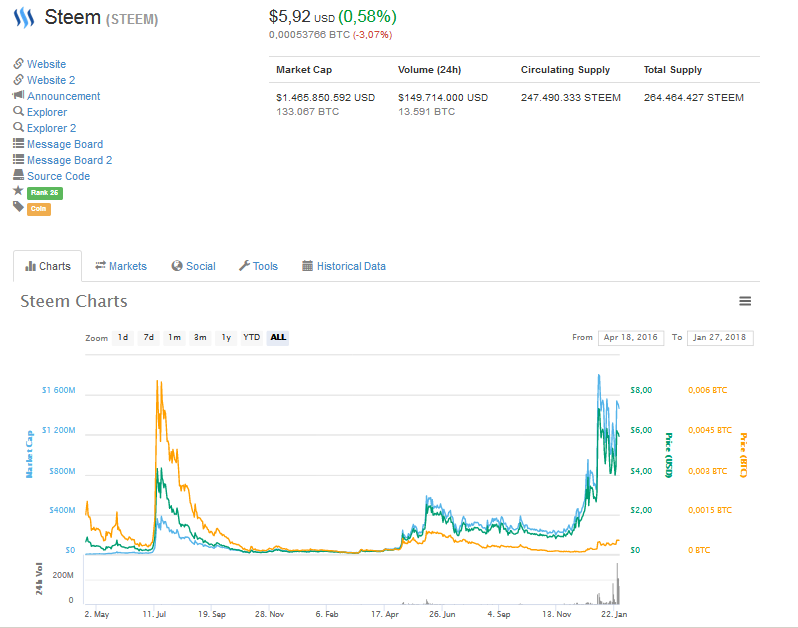Click the Website 2 chain icon
The width and height of the screenshot is (798, 628).
18,79
